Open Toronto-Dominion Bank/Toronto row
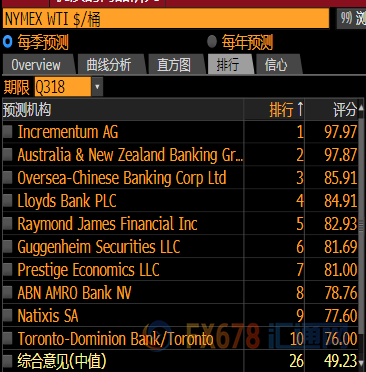 (x=180, y=339)
